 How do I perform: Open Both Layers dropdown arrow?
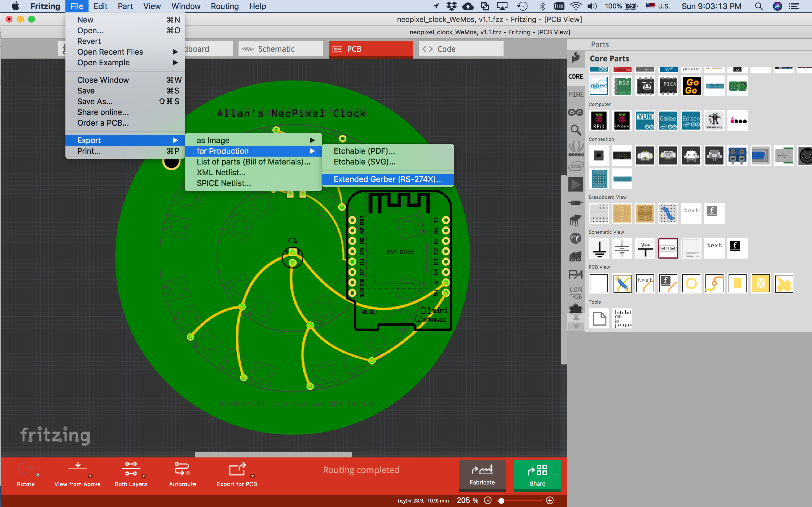click(144, 476)
